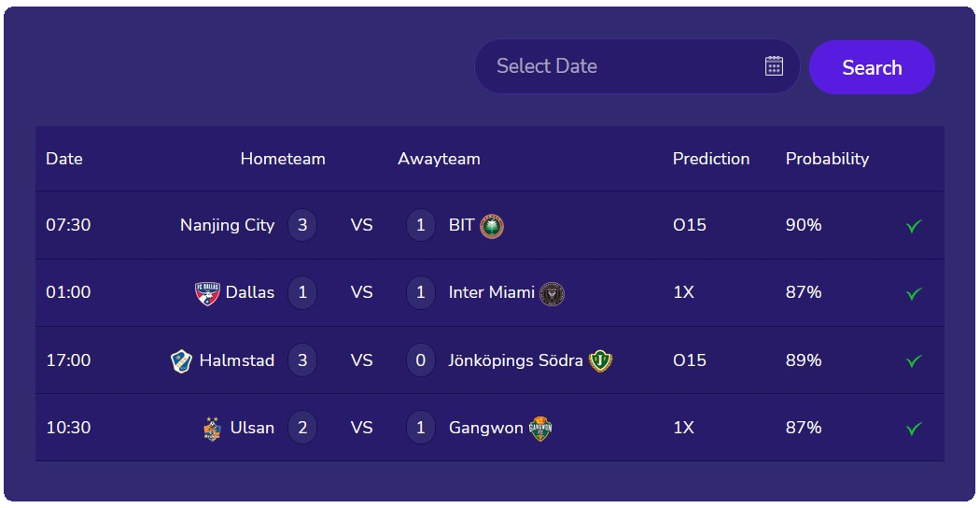Click Nanjing City's score badge showing 3
This screenshot has width=980, height=508.
pyautogui.click(x=302, y=225)
